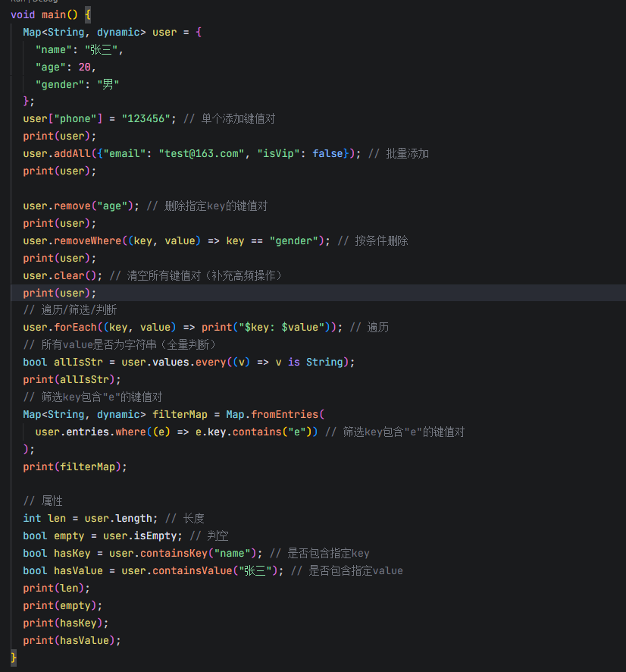Screen dimensions: 626x672
Task: Click the removeWhere method name
Action: point(88,241)
